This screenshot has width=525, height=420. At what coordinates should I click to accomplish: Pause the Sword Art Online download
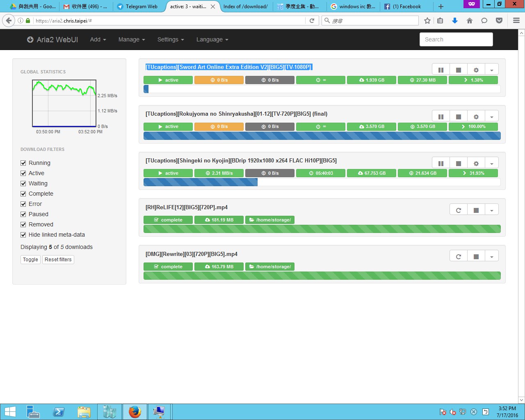click(441, 70)
